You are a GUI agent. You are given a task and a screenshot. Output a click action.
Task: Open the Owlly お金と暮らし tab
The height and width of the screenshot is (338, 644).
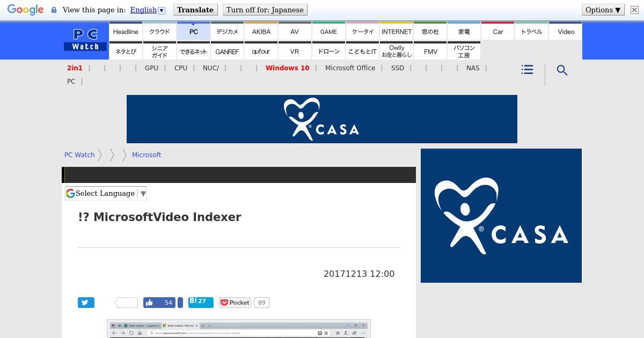[x=397, y=51]
